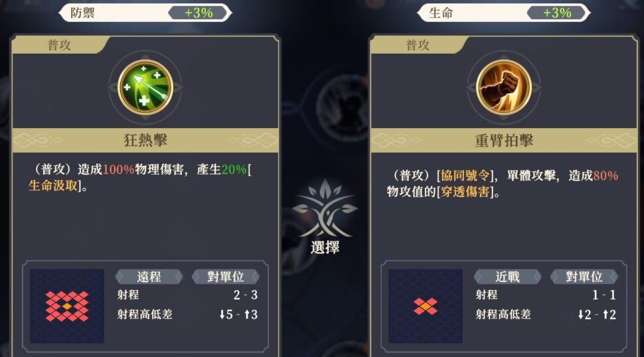Select the 狂熱擊 green arrow skill icon

point(145,87)
